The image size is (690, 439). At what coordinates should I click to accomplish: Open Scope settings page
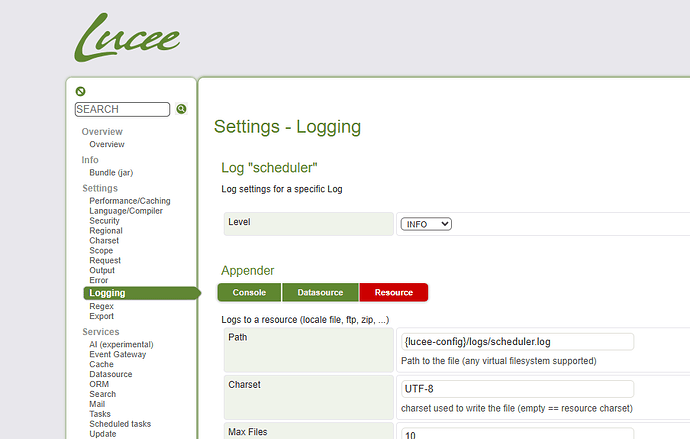tap(101, 250)
